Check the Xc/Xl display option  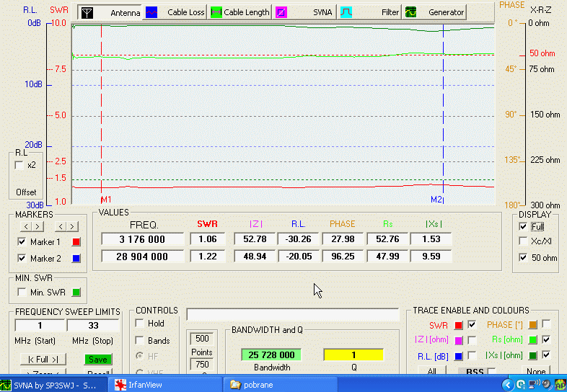tap(523, 242)
